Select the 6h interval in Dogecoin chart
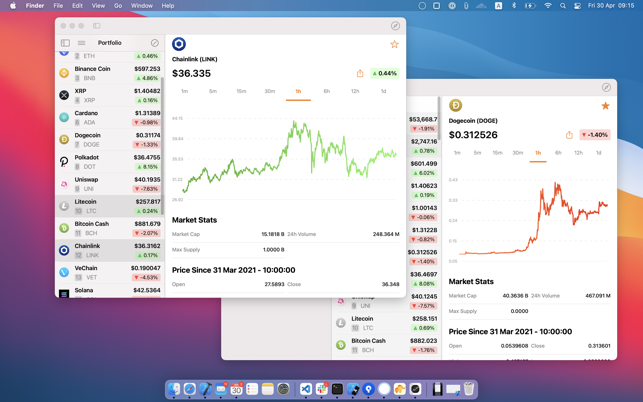The image size is (643, 402). tap(558, 153)
